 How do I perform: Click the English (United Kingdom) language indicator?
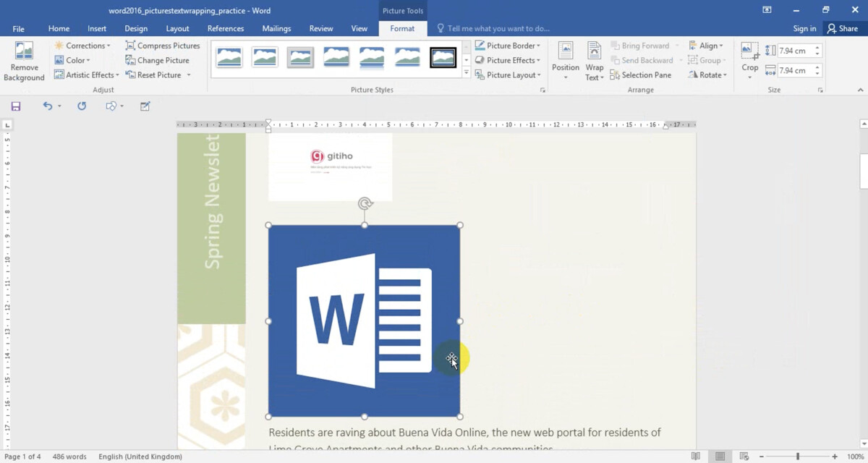tap(140, 456)
